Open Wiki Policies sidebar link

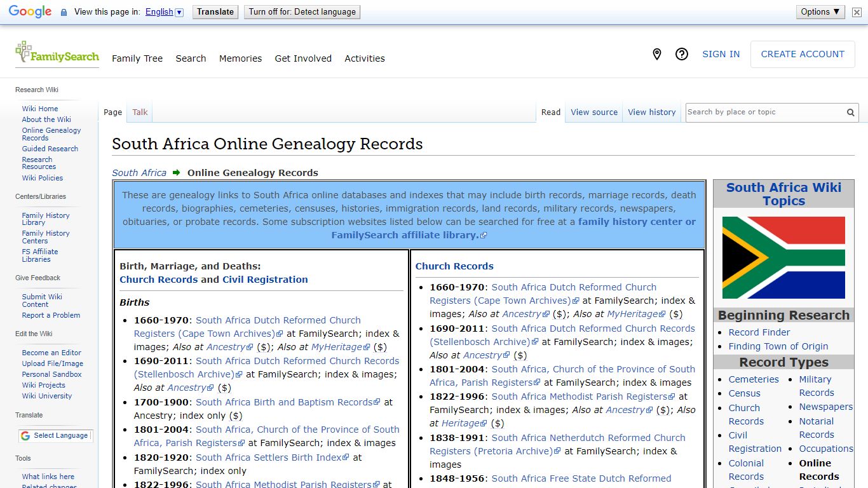[43, 178]
